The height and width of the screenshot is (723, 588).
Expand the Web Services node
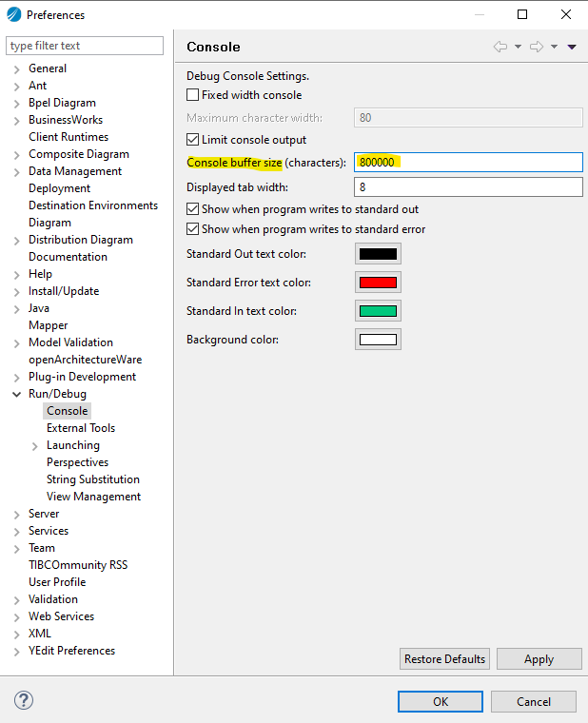(x=16, y=617)
